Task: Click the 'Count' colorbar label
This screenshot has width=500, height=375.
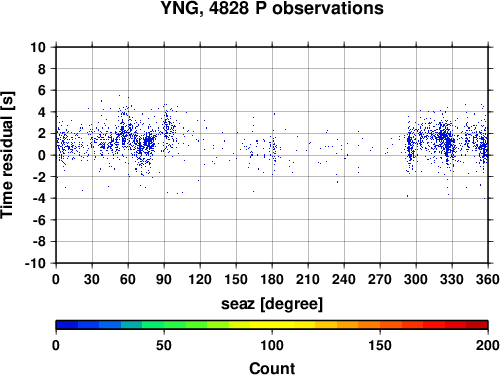Action: pyautogui.click(x=272, y=368)
